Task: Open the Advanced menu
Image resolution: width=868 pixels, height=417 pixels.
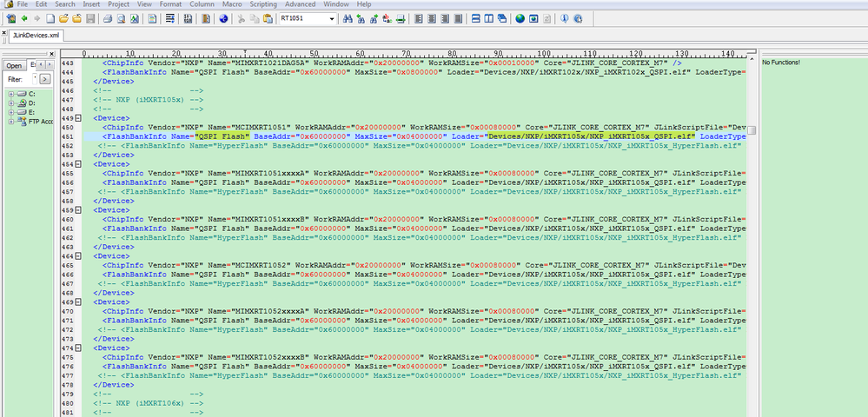Action: coord(300,3)
